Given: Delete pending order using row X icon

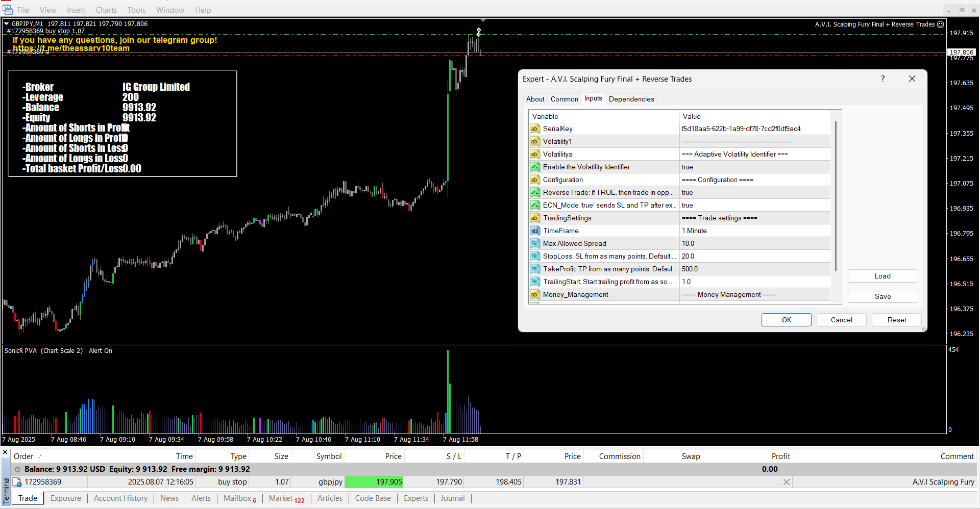Looking at the screenshot, I should click(x=786, y=482).
